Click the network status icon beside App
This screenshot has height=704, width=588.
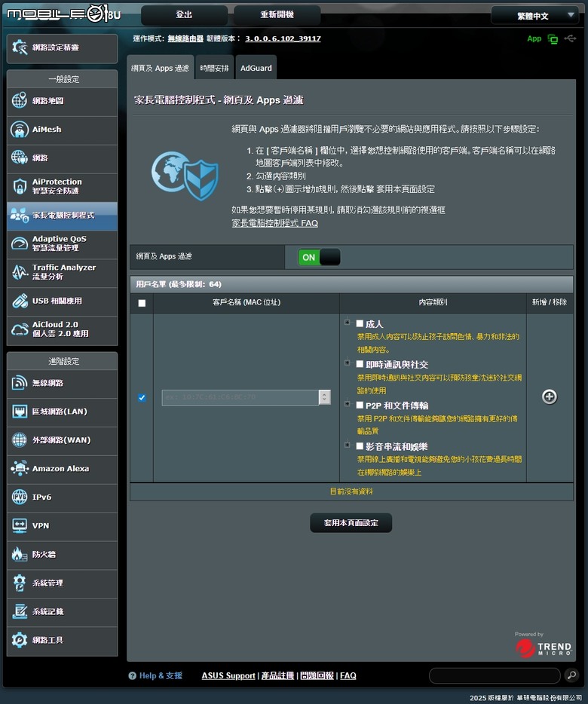pos(553,39)
